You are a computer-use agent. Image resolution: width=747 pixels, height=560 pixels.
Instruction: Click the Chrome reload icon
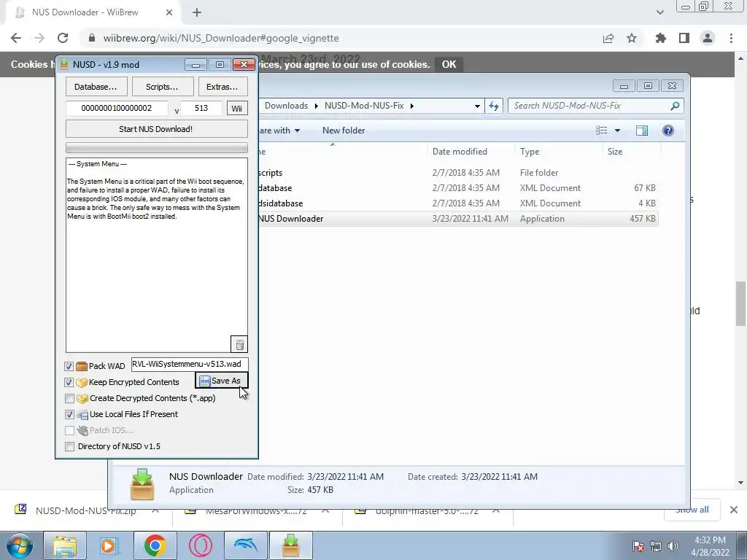63,38
